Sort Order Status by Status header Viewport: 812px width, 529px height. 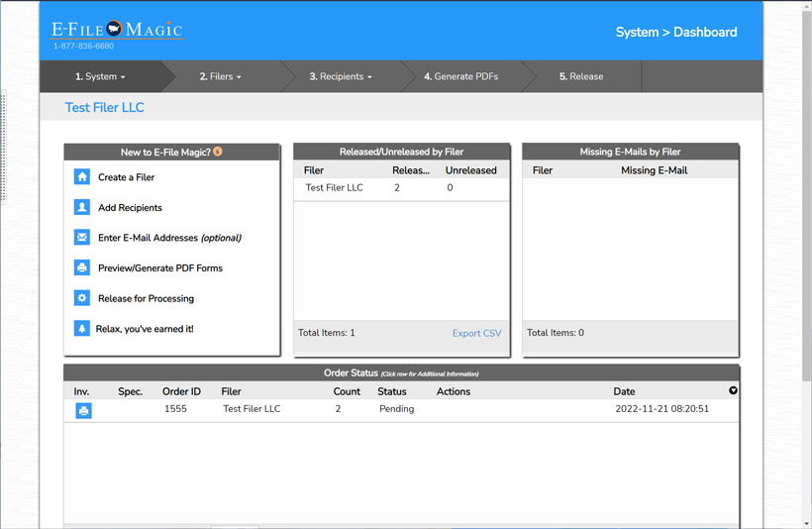(392, 391)
